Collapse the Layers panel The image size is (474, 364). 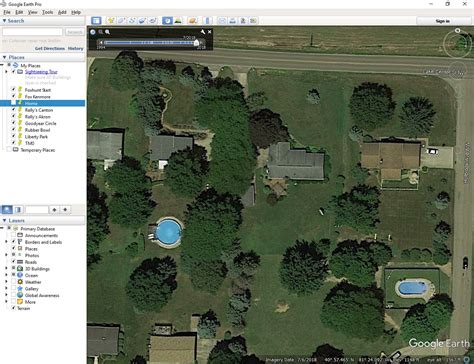point(4,221)
